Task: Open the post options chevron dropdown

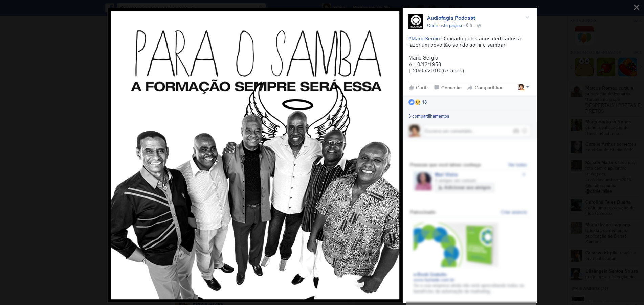Action: [x=527, y=17]
